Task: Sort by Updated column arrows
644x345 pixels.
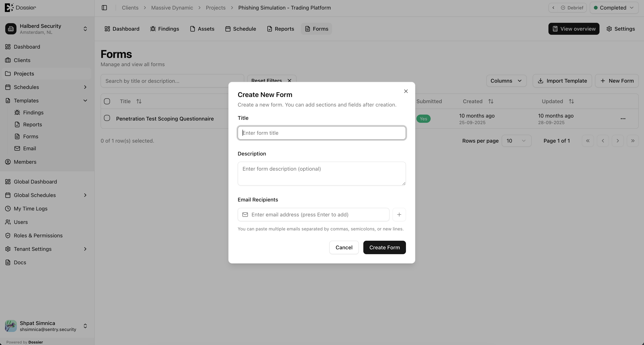Action: (x=571, y=101)
